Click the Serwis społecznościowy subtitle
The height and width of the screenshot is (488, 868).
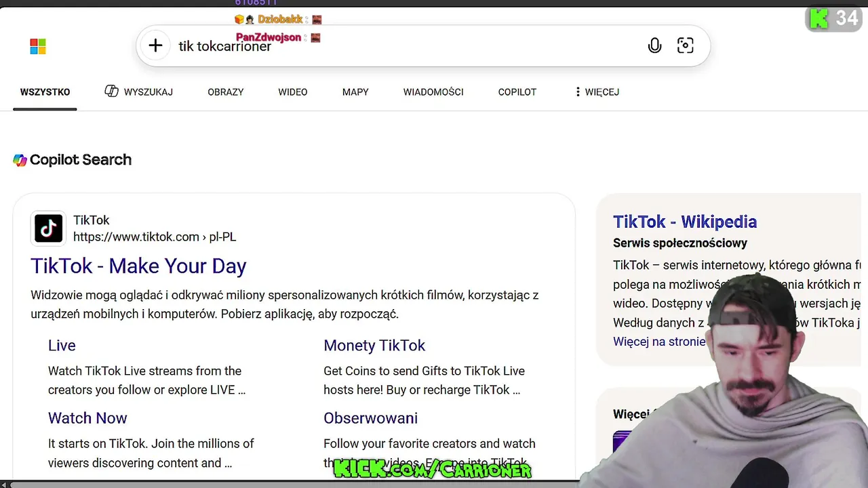point(680,243)
